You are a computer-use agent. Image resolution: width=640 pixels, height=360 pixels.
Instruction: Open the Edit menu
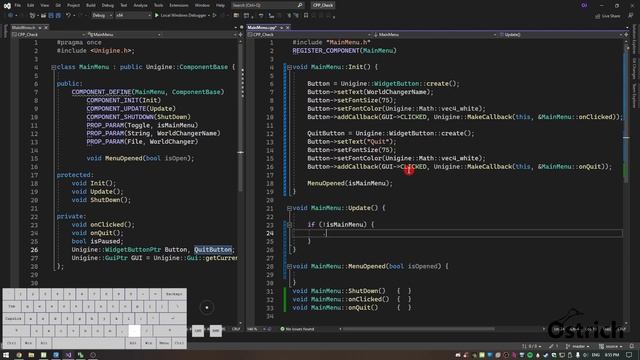31,5
